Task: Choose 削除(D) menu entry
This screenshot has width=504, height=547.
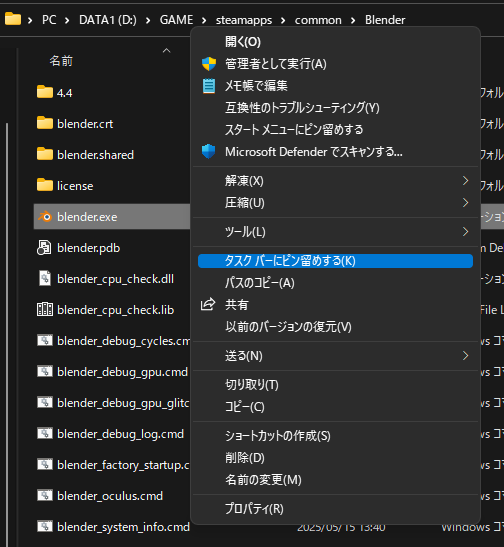Action: (x=336, y=458)
